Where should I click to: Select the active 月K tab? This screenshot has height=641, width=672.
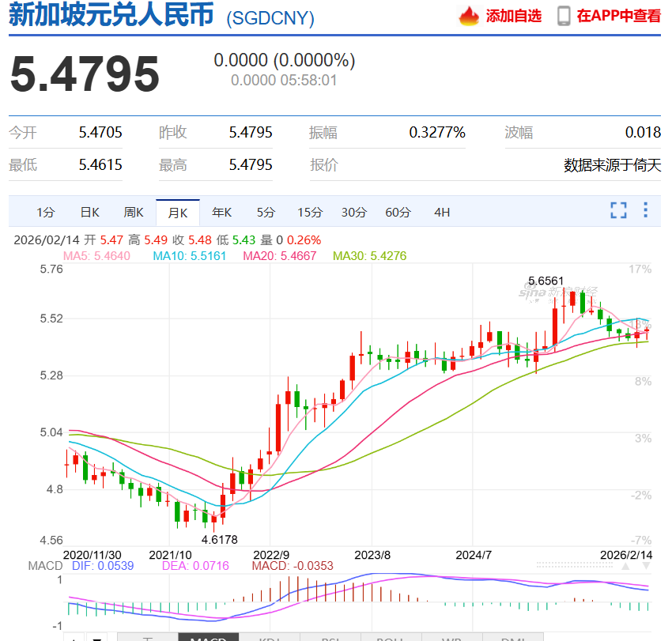tap(177, 212)
